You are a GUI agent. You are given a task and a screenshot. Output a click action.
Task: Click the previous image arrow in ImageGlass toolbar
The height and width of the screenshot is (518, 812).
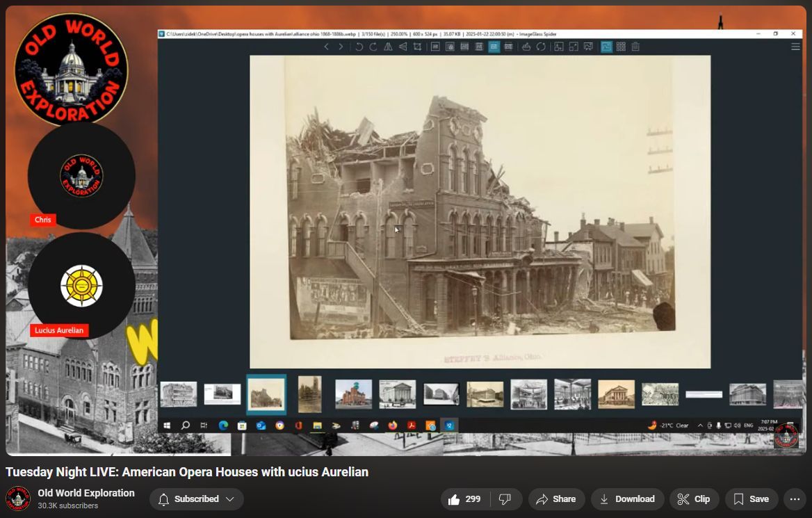point(326,47)
